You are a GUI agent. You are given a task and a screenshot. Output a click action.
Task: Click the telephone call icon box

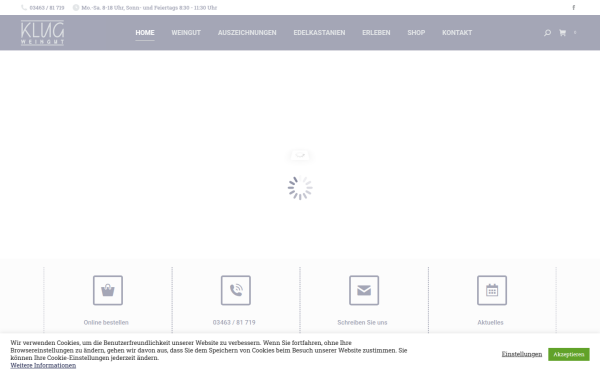(236, 290)
